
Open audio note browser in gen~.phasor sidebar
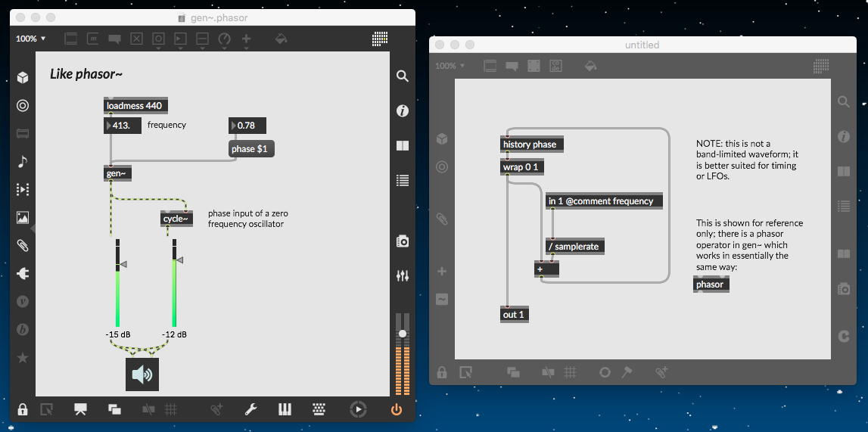tap(22, 161)
